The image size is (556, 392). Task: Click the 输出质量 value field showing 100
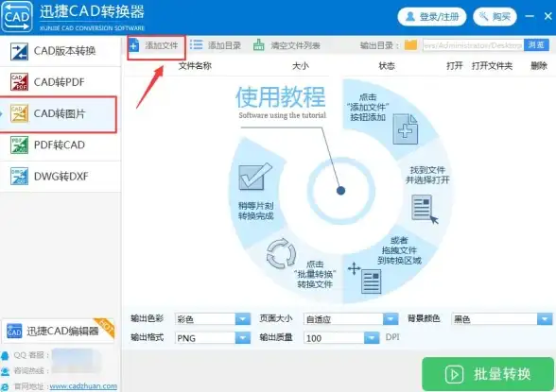(x=334, y=338)
